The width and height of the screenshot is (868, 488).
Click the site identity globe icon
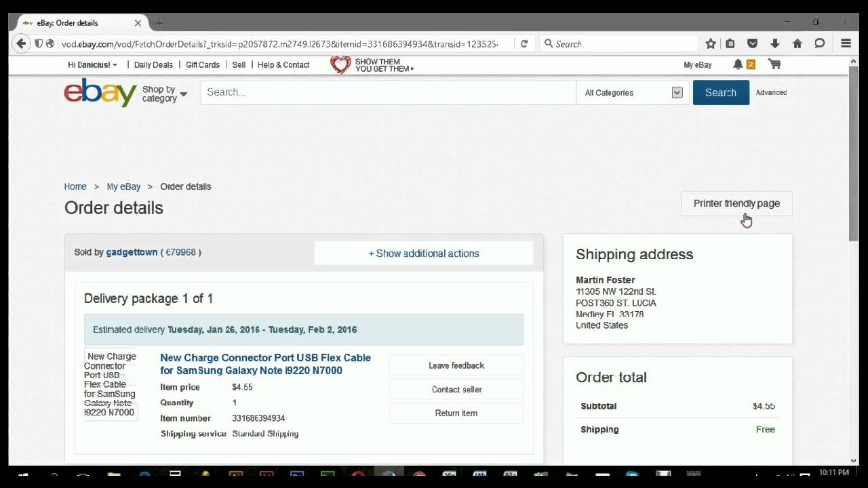pyautogui.click(x=50, y=43)
